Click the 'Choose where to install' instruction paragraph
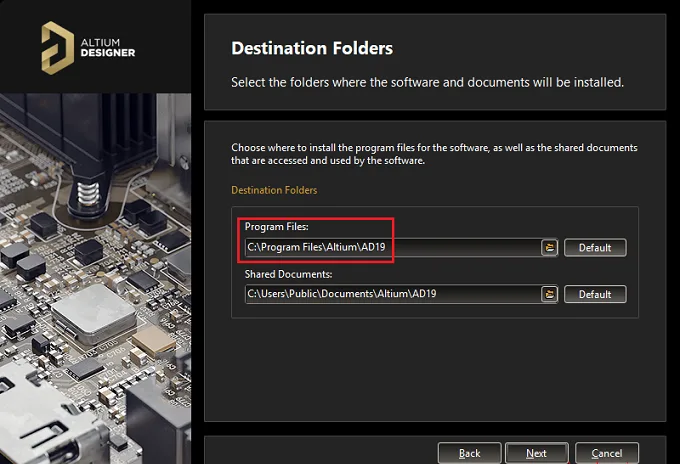This screenshot has height=464, width=680. click(434, 154)
